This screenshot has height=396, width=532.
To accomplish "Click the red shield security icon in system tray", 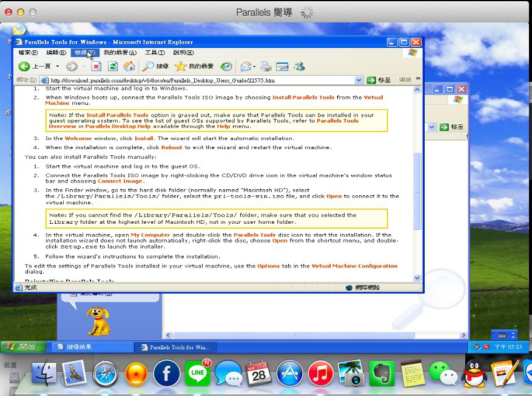I will pyautogui.click(x=486, y=347).
